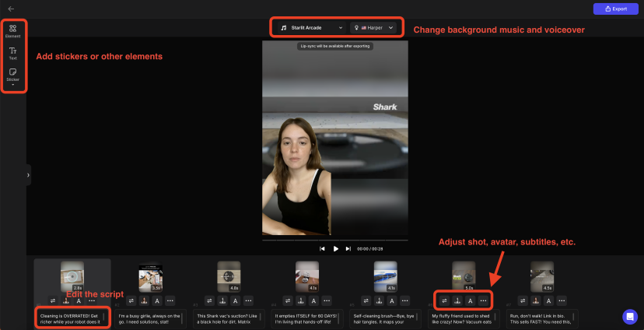Viewport: 644px width, 330px height.
Task: Select scene #7 thumbnail lasting 4.5s
Action: pos(542,276)
